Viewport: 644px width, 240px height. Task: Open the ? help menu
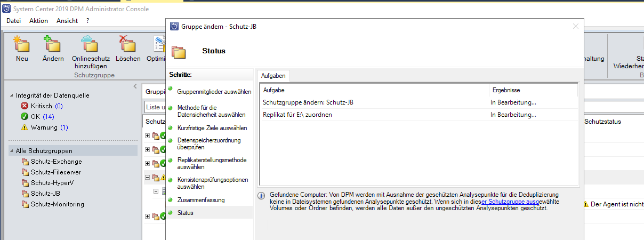point(87,21)
